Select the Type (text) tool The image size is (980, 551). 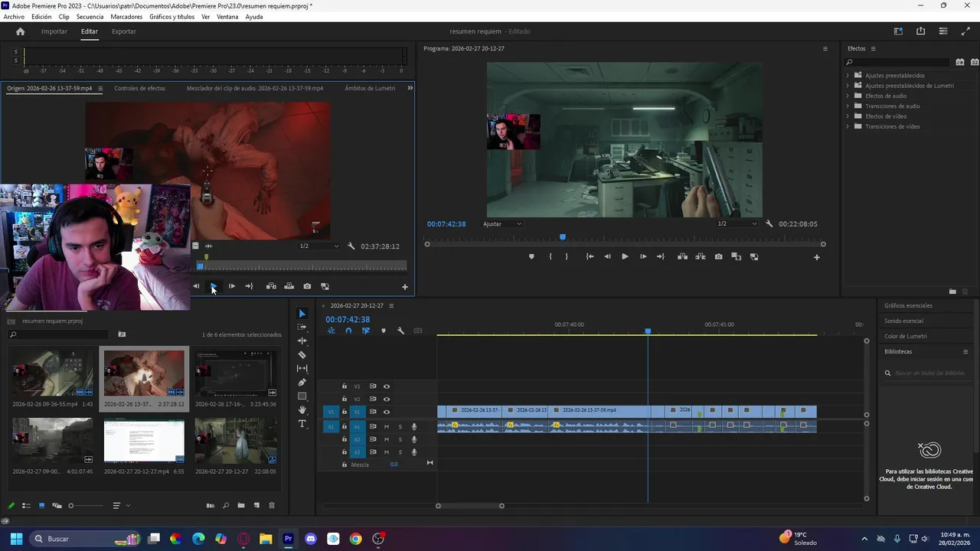[x=302, y=424]
